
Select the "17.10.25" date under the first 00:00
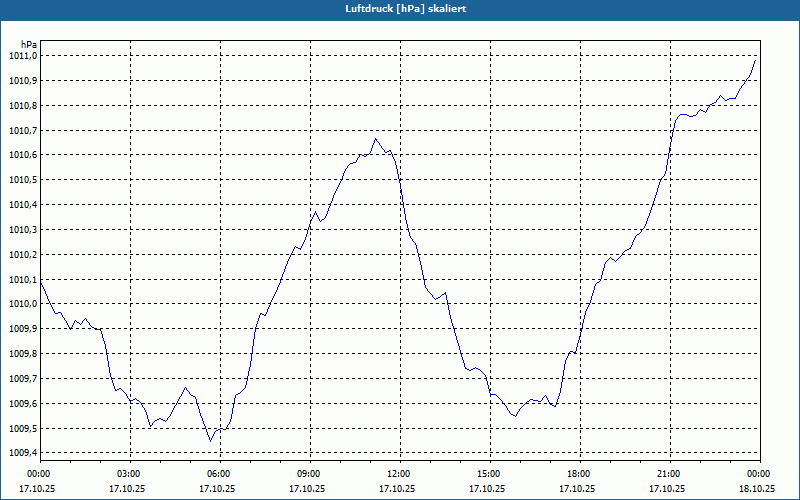coord(37,488)
